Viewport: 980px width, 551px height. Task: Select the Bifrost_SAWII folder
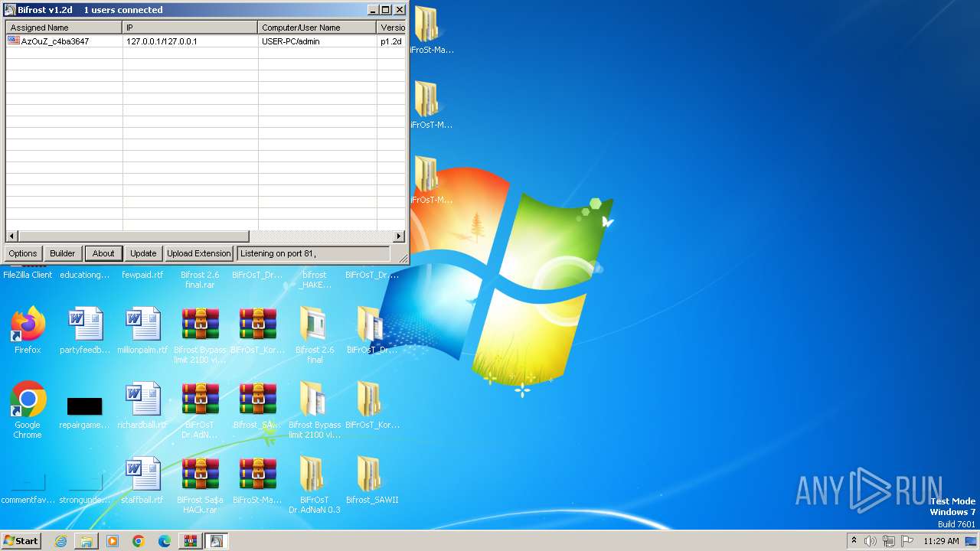pyautogui.click(x=372, y=481)
